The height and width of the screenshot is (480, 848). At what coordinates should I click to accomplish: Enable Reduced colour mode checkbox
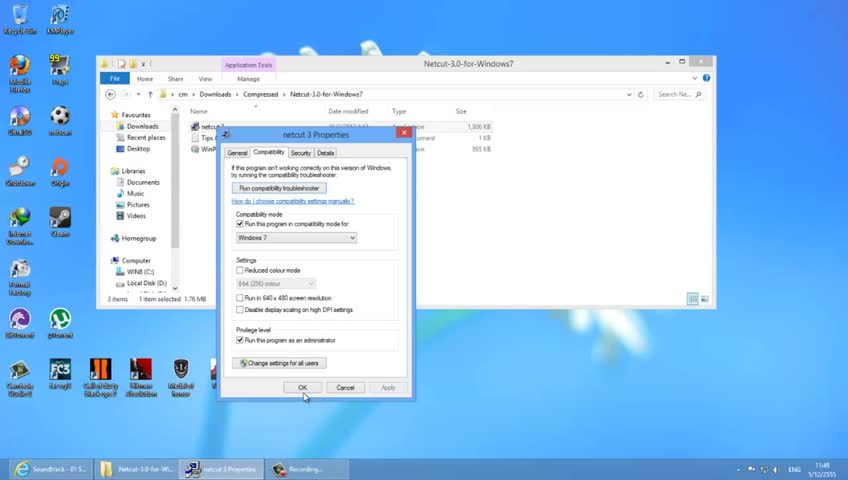tap(240, 270)
